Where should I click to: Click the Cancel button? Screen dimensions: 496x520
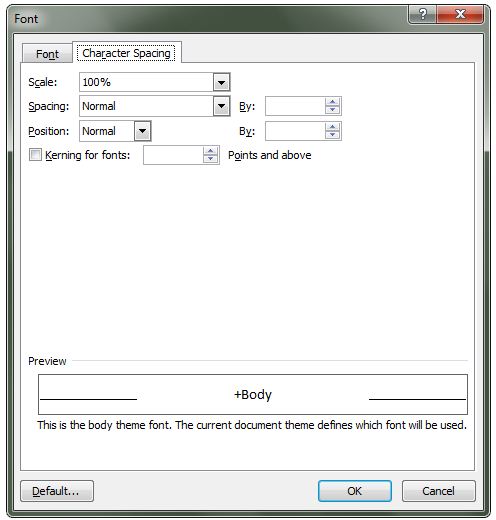438,491
